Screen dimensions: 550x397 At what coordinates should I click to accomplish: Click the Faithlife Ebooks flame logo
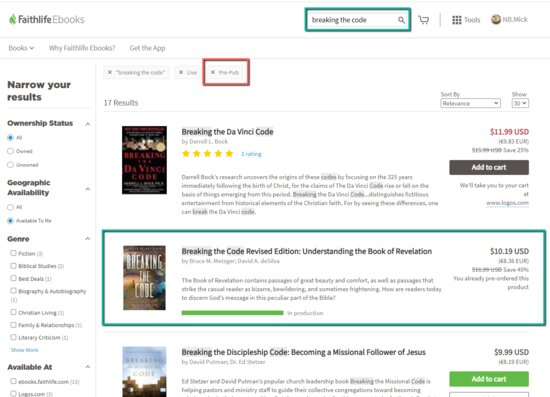13,19
